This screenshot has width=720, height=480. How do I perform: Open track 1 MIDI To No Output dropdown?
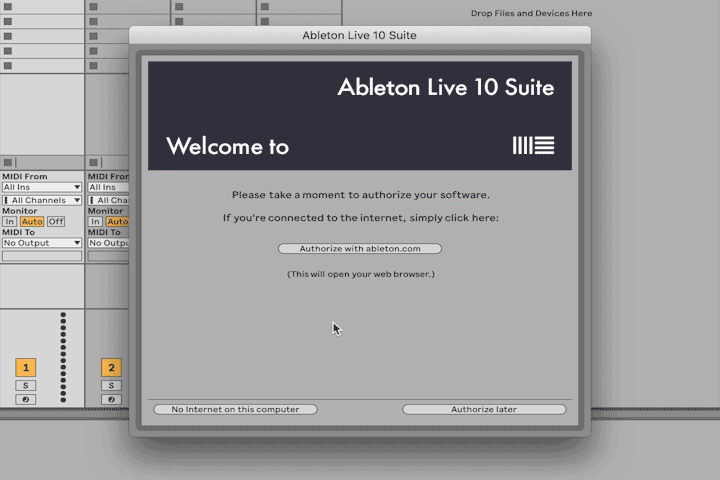point(42,243)
